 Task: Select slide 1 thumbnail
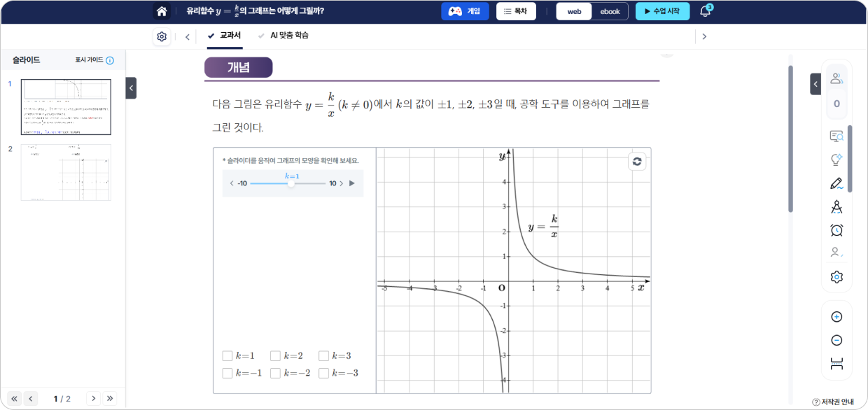(x=66, y=106)
